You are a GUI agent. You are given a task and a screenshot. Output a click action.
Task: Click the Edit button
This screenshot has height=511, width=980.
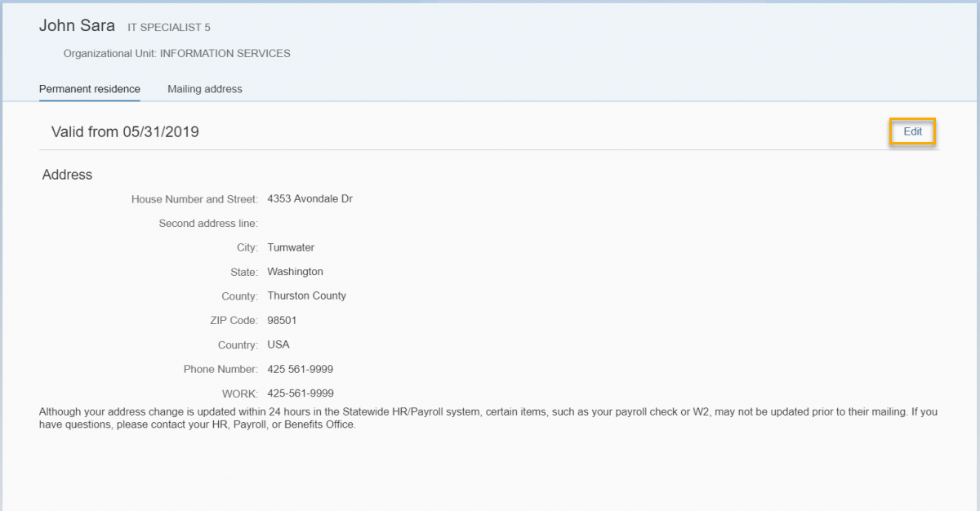912,131
